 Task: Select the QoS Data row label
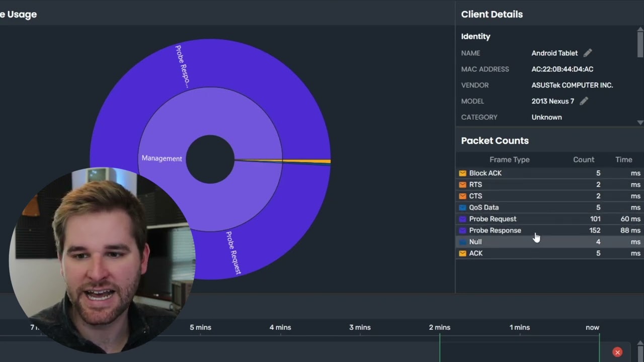click(484, 207)
